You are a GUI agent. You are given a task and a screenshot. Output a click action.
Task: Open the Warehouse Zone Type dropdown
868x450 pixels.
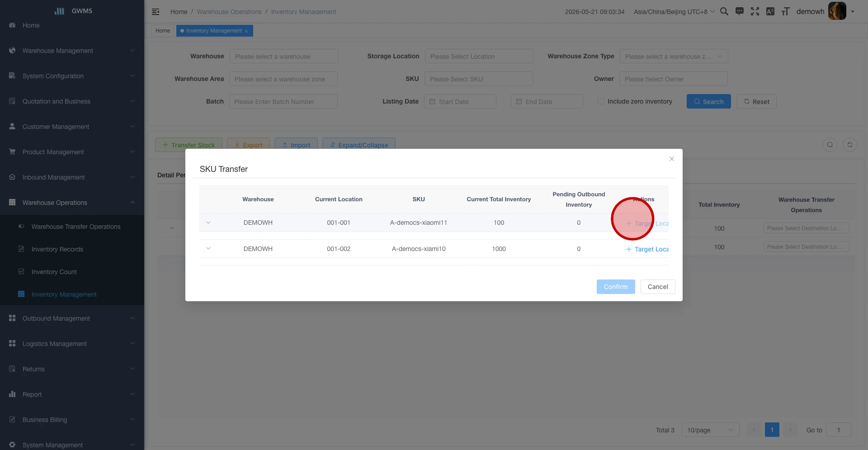click(674, 56)
